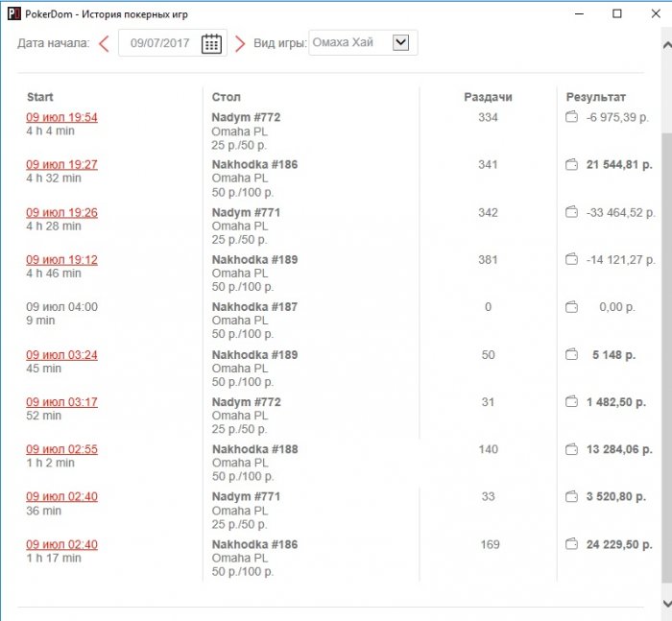The height and width of the screenshot is (621, 672).
Task: Select table Nadym #771 in the 342 hands row
Action: [x=246, y=212]
